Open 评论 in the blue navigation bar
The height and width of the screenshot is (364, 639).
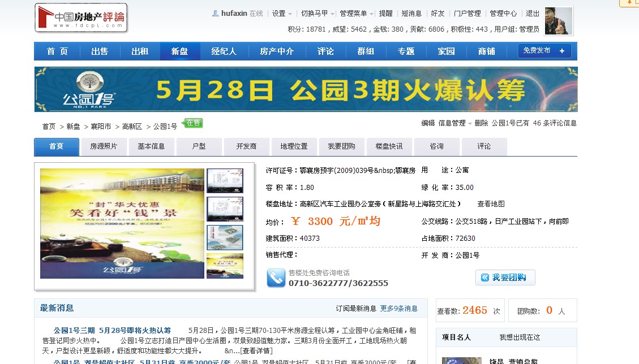325,51
